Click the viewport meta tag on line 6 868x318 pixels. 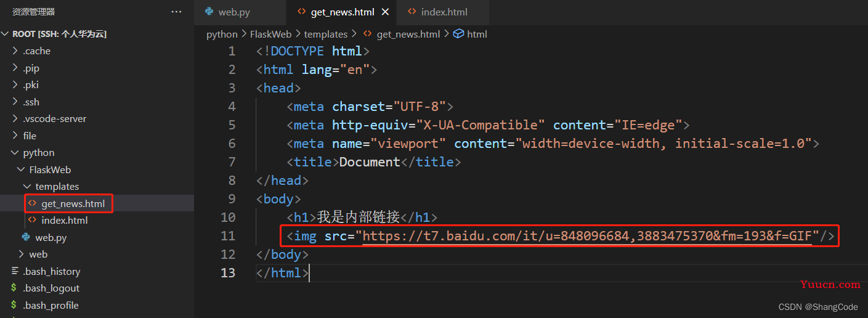pos(553,144)
